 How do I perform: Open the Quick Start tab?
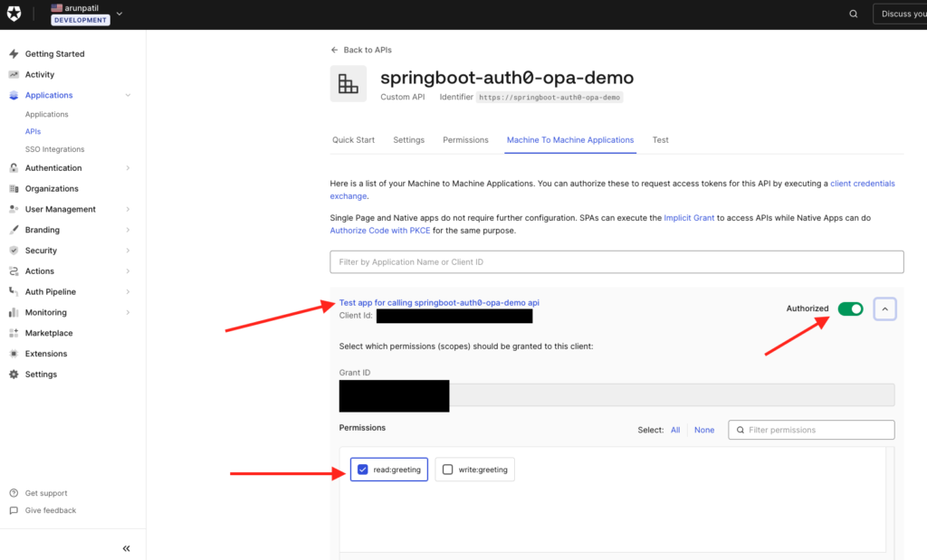pyautogui.click(x=353, y=140)
